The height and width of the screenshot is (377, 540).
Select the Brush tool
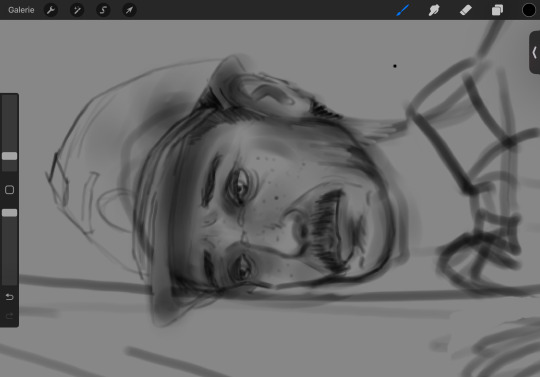point(402,10)
